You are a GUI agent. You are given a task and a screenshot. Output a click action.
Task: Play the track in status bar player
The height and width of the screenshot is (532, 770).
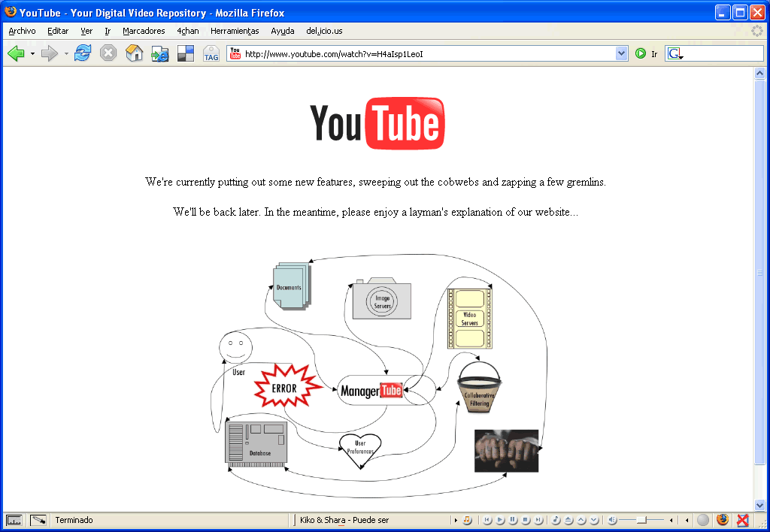pyautogui.click(x=500, y=520)
